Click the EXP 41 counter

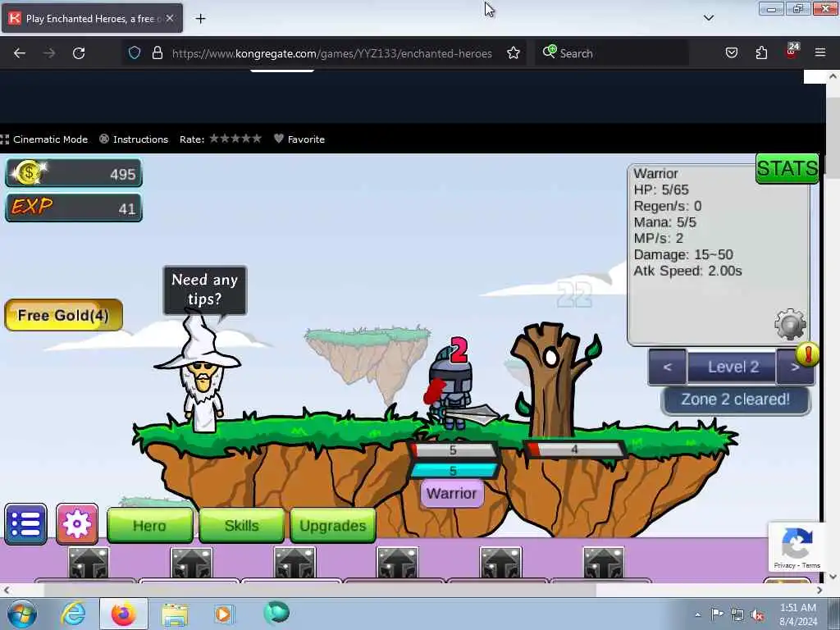point(74,208)
